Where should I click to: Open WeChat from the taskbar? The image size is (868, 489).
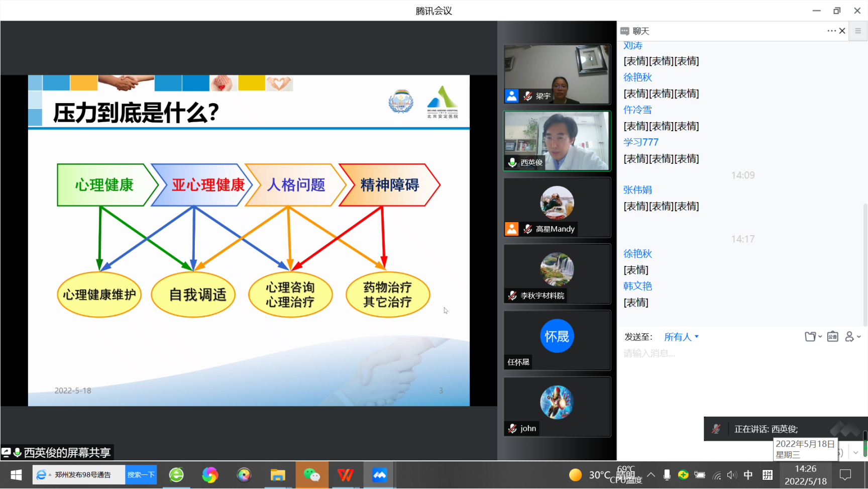click(x=312, y=475)
